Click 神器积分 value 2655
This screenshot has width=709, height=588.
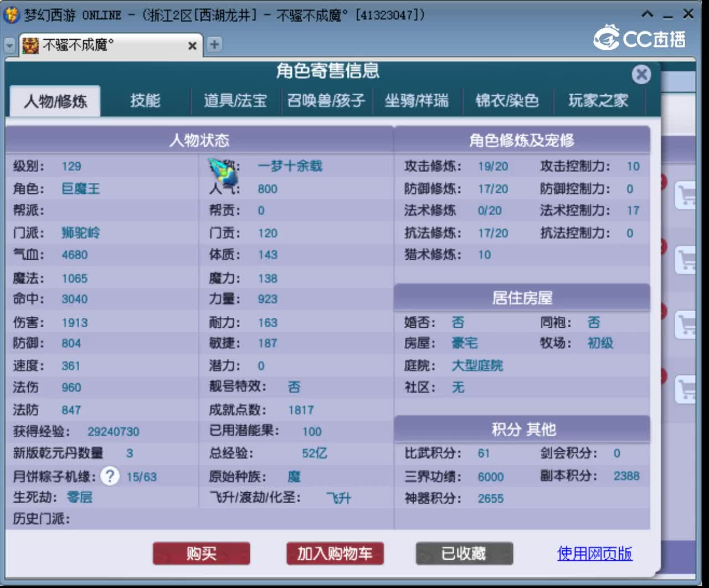tap(491, 498)
